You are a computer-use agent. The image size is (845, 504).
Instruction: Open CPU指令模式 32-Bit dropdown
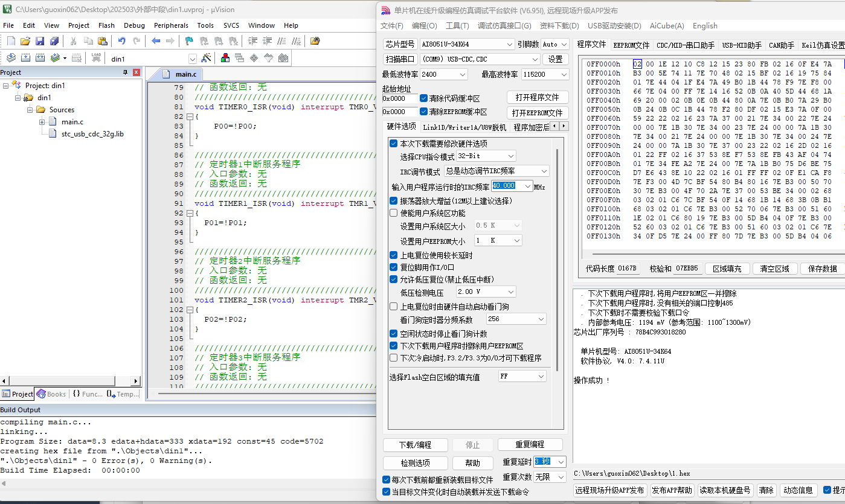[486, 156]
